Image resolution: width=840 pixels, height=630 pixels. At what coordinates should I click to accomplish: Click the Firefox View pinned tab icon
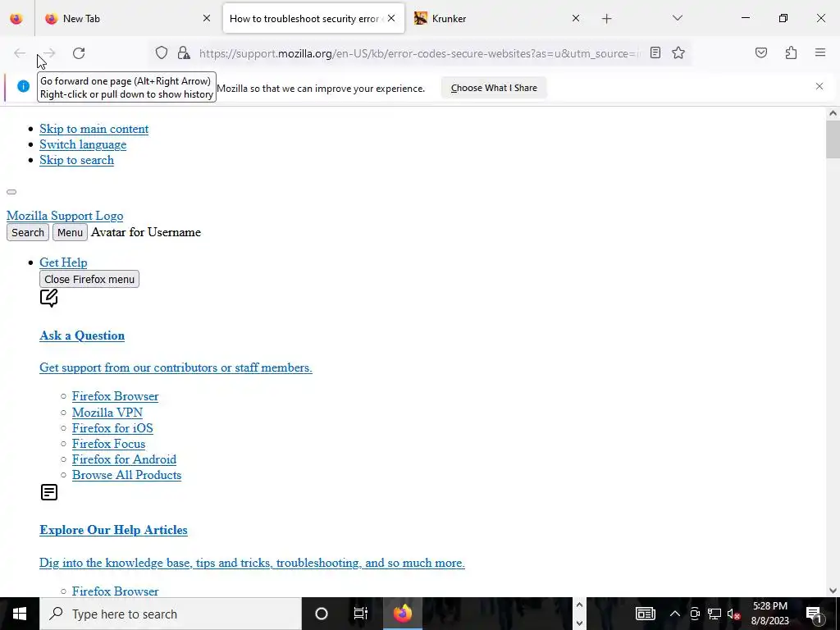(x=16, y=18)
